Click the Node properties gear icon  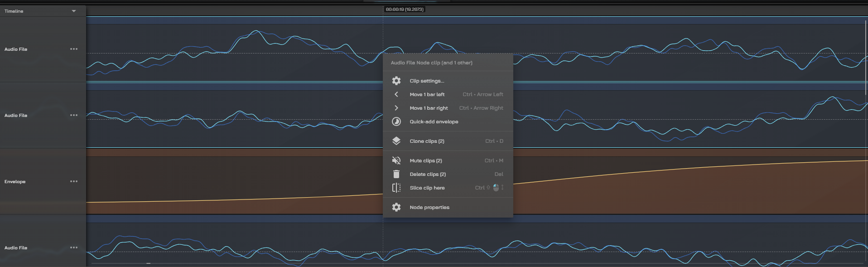click(x=396, y=207)
